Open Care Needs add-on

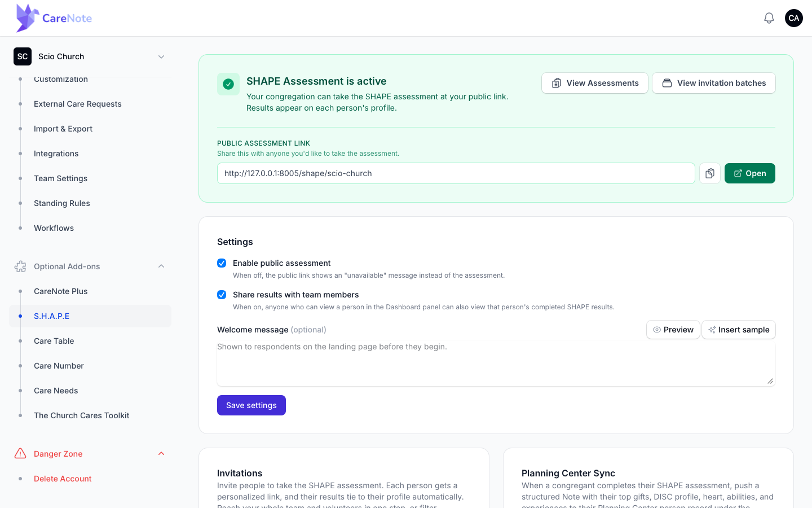[56, 391]
